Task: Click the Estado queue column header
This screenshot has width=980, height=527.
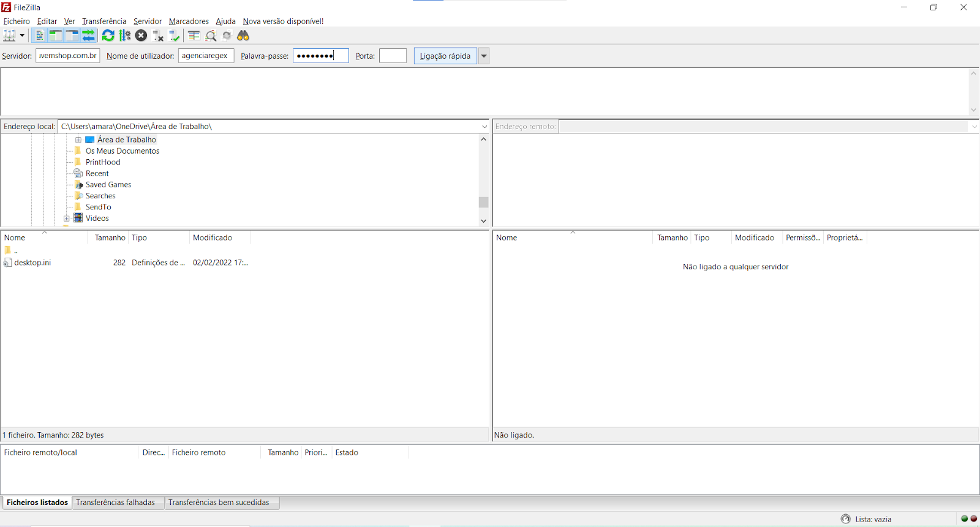Action: 370,452
